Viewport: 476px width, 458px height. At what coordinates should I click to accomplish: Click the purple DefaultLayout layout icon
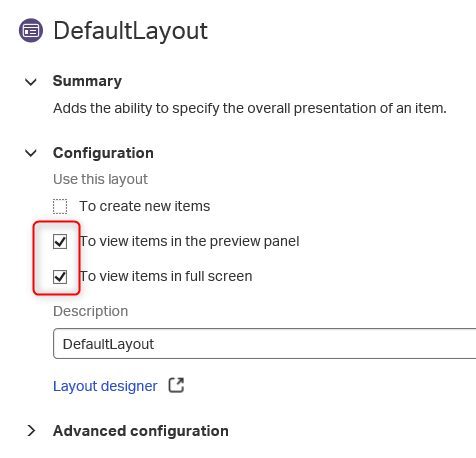[31, 31]
